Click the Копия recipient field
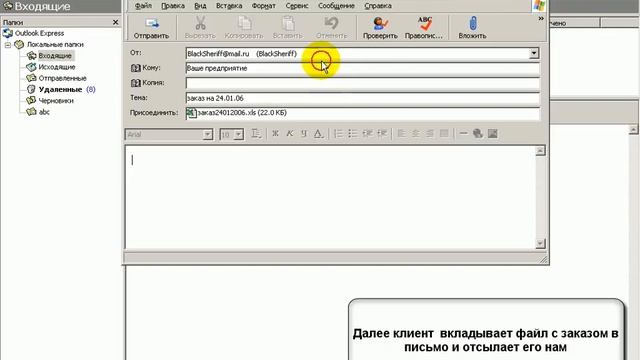The width and height of the screenshot is (640, 360). (362, 83)
